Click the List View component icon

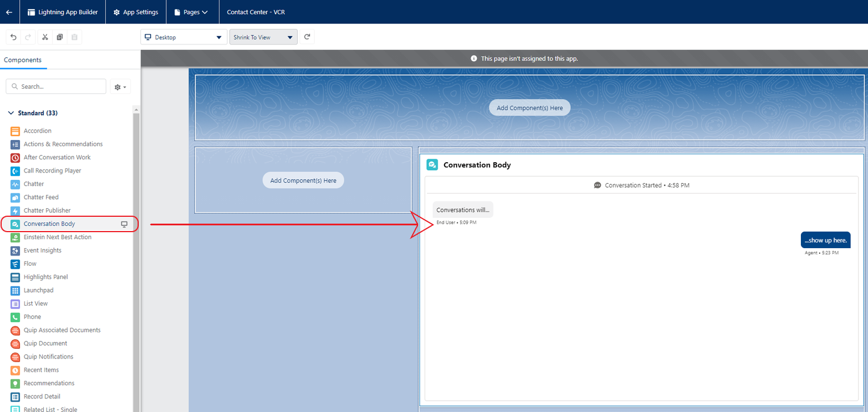[x=15, y=304]
